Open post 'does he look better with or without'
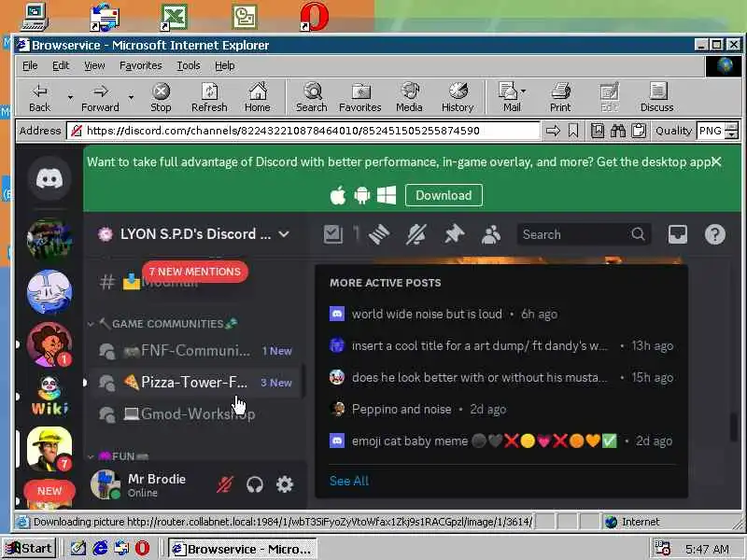 tap(501, 377)
